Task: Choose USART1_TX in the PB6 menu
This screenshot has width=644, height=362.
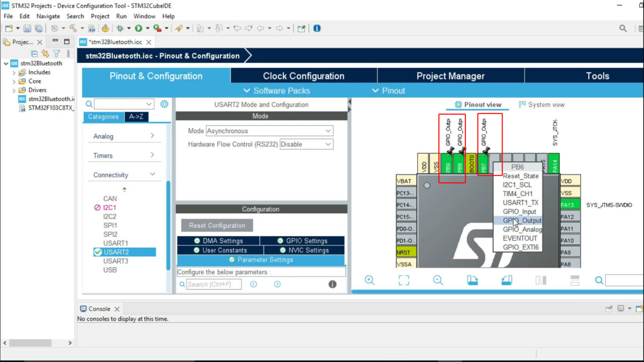Action: tap(518, 203)
